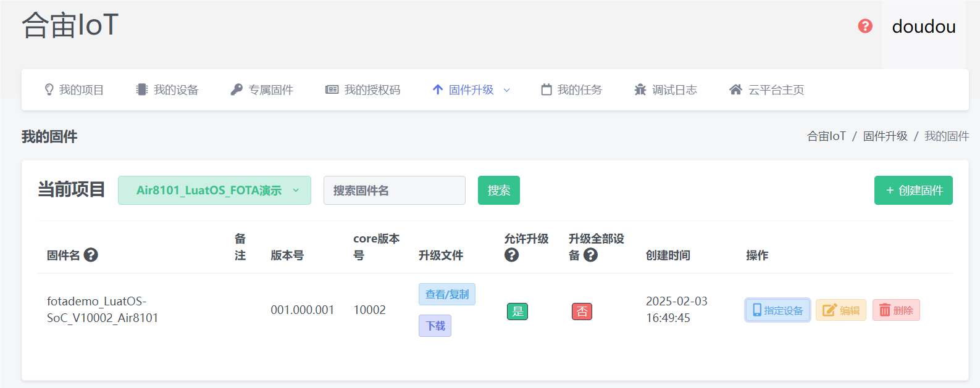Click help icon under 允许升级 header
This screenshot has width=980, height=388.
pos(511,255)
